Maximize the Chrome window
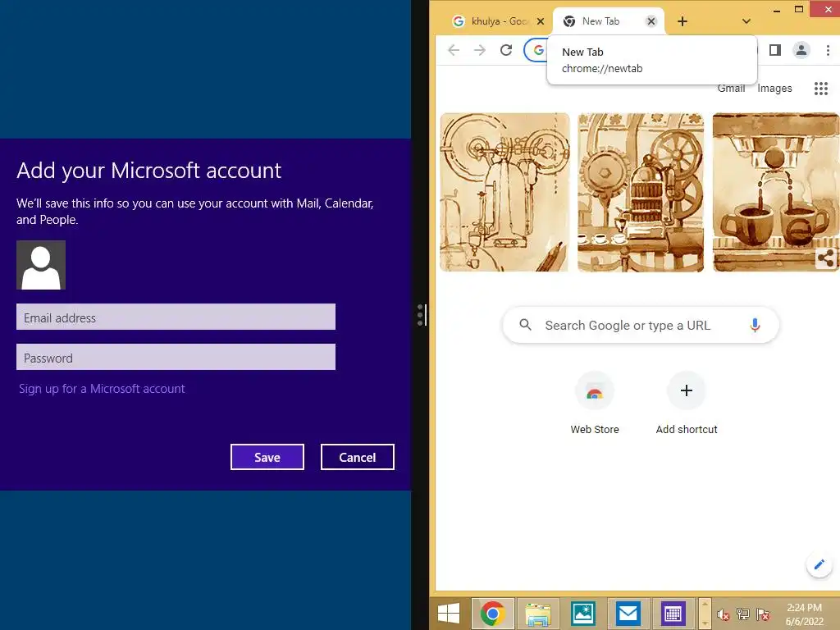 pos(799,9)
